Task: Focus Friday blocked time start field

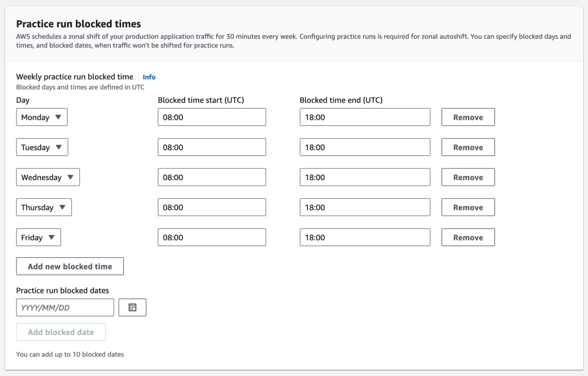Action: (x=212, y=237)
